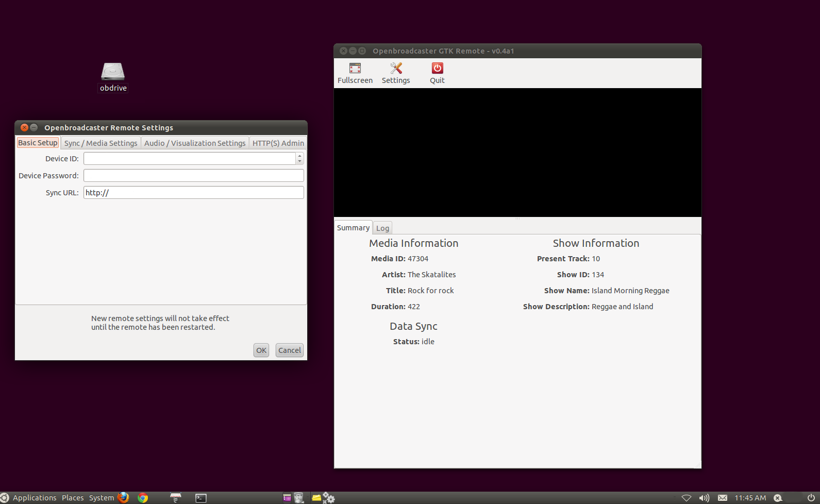Image resolution: width=820 pixels, height=504 pixels.
Task: Open the power session menu icon
Action: pyautogui.click(x=811, y=498)
